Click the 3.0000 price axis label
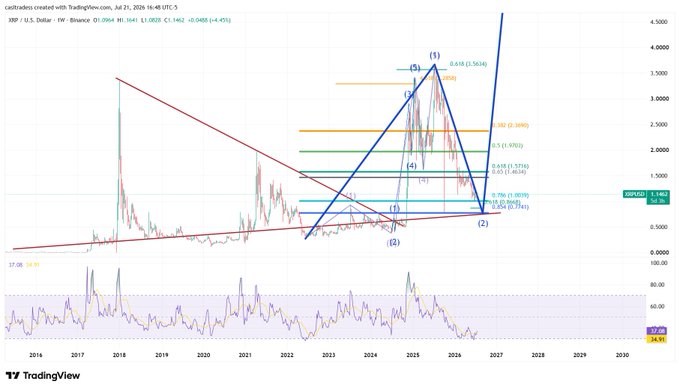Image resolution: width=680 pixels, height=390 pixels. 659,99
